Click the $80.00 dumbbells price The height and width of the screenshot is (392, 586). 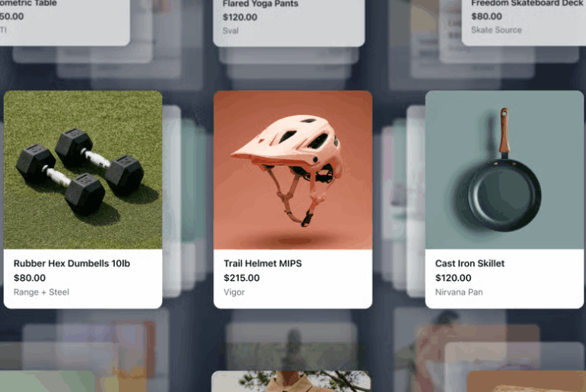coord(30,278)
